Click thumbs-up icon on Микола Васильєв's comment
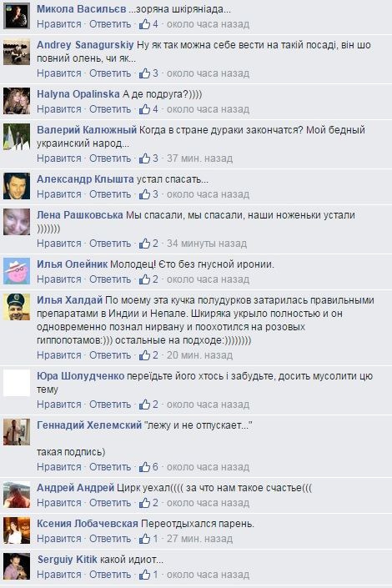The height and width of the screenshot is (588, 392). pyautogui.click(x=144, y=24)
